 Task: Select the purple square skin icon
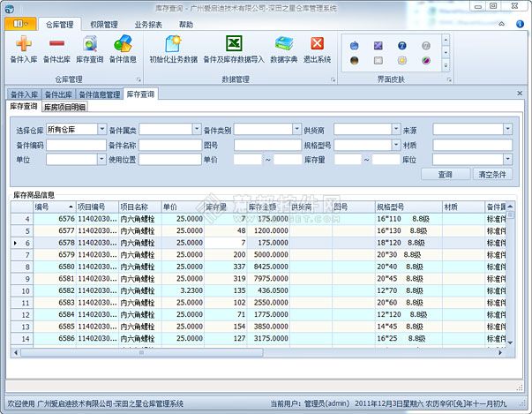point(378,45)
